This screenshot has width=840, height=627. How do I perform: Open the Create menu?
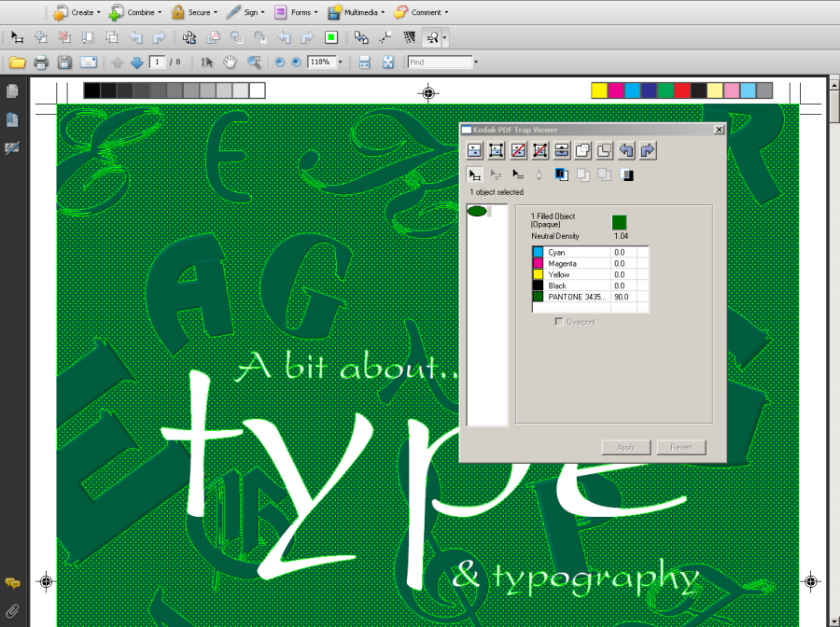click(75, 12)
